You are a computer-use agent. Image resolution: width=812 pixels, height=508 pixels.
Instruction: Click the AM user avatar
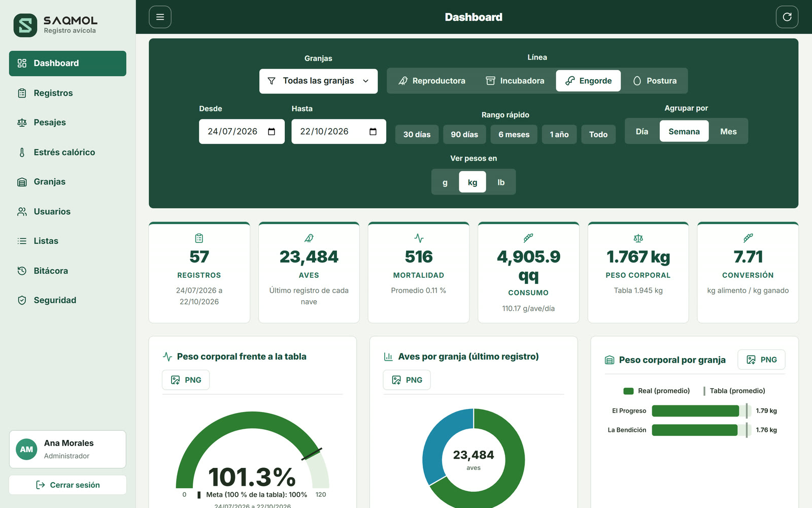click(26, 449)
